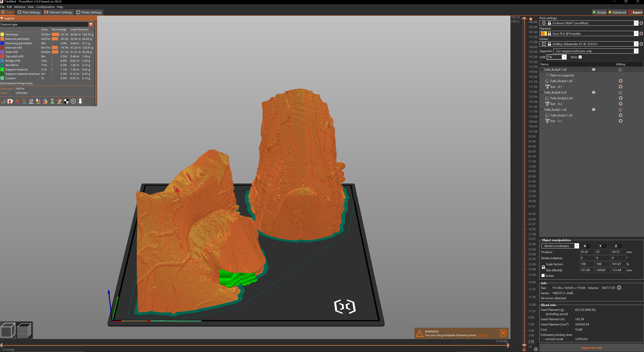The image size is (644, 352).
Task: Toggle Color changes three-circles icon
Action: (45, 101)
